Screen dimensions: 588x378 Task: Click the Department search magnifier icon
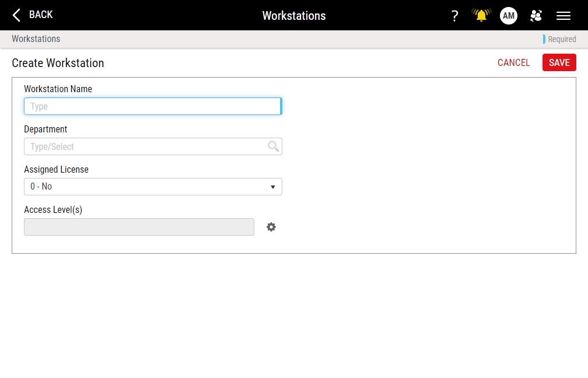[x=273, y=146]
